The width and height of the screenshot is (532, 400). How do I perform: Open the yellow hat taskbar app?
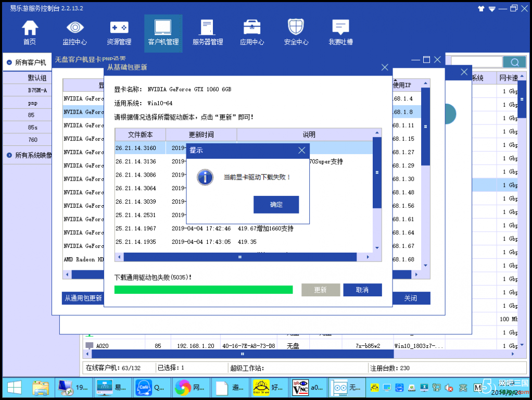(x=269, y=387)
